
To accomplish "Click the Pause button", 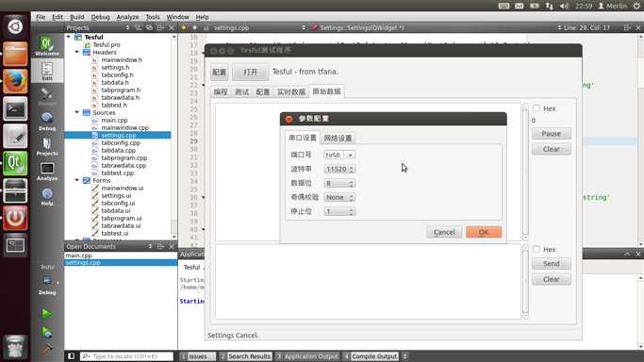I will (x=552, y=133).
